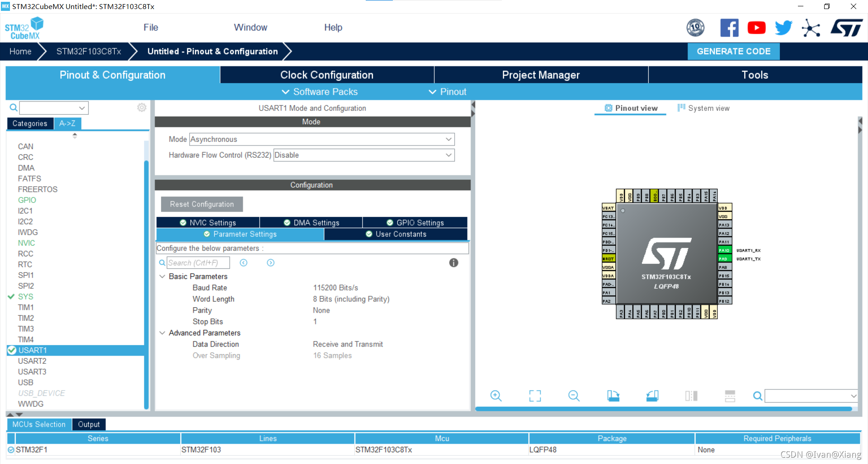868x464 pixels.
Task: Click the ST logo icon
Action: tap(846, 28)
